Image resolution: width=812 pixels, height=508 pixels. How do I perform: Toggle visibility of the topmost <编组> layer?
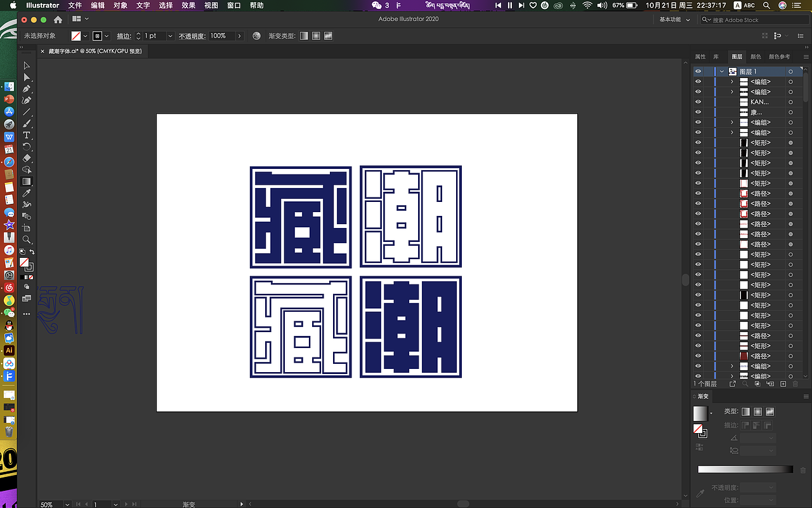pos(698,81)
